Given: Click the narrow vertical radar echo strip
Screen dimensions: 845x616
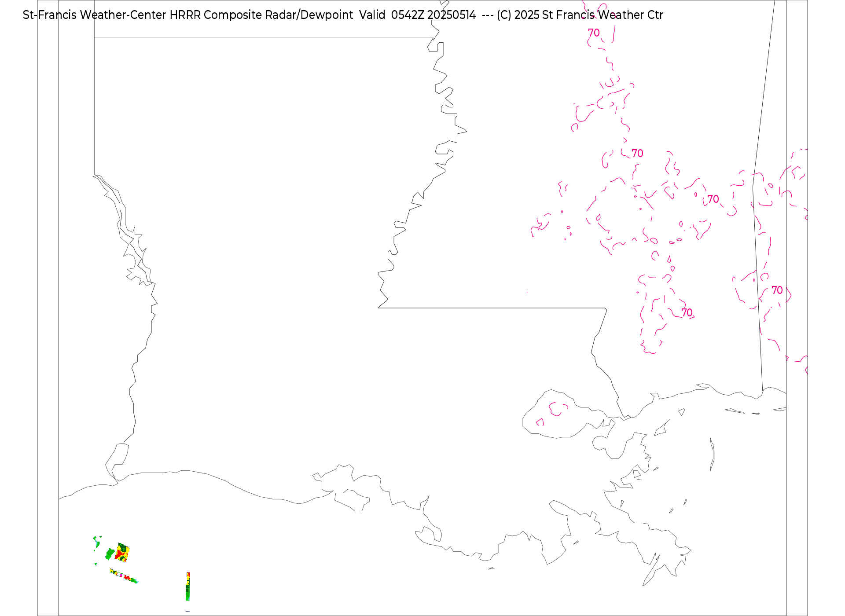Looking at the screenshot, I should [x=188, y=587].
